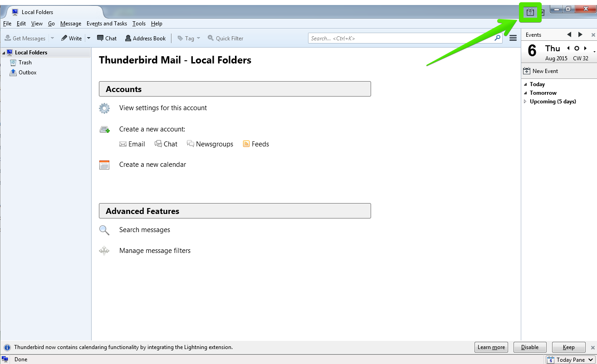
Task: Create a new Feeds account
Action: click(256, 144)
